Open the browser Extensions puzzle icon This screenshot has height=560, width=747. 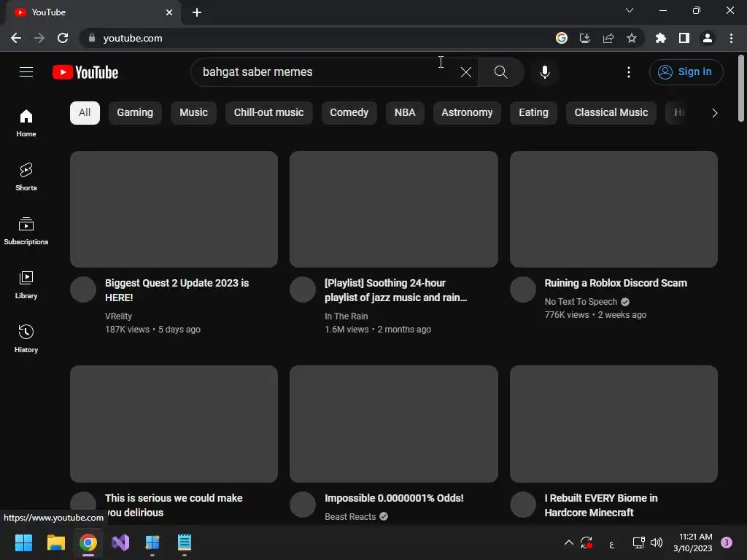click(661, 38)
